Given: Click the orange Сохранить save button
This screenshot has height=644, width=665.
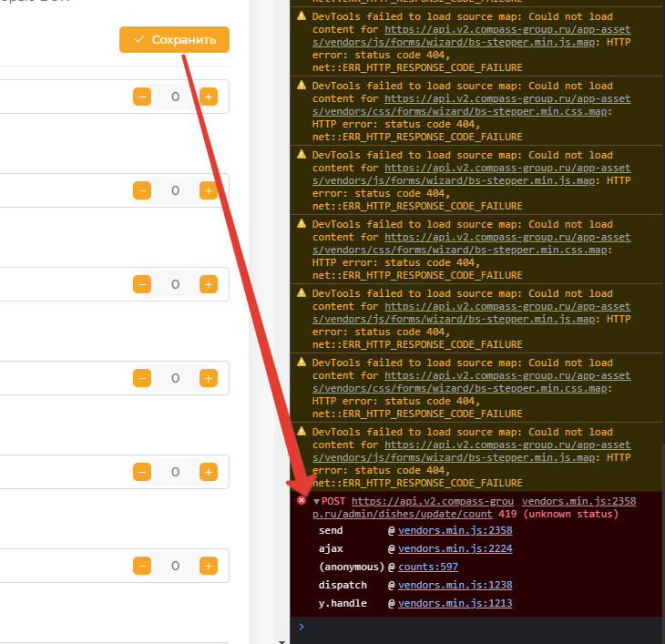Looking at the screenshot, I should [x=174, y=40].
